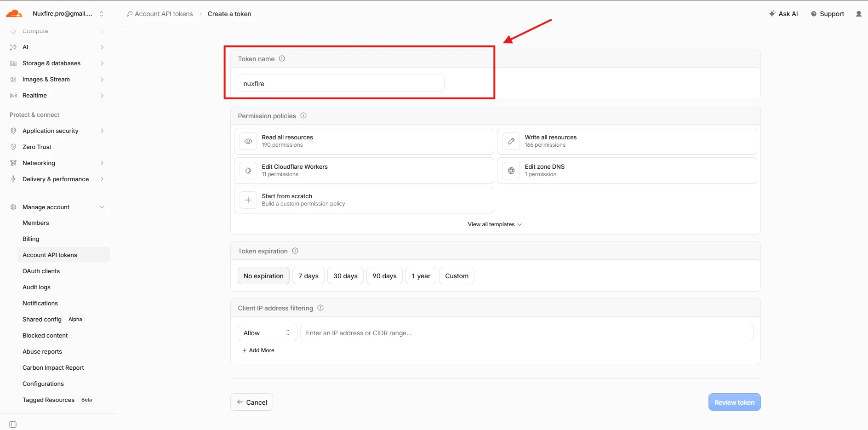Click the Images & Stream icon
The image size is (868, 430).
tap(13, 80)
